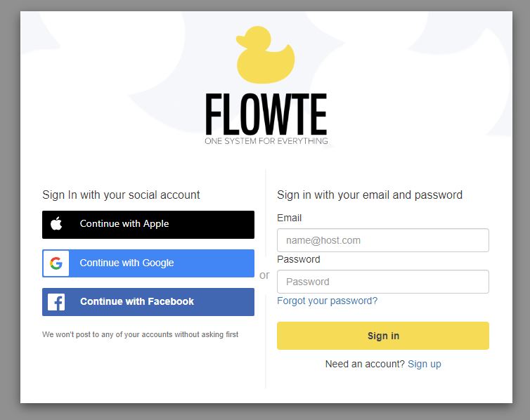530x420 pixels.
Task: Click the Facebook f icon
Action: (x=56, y=302)
